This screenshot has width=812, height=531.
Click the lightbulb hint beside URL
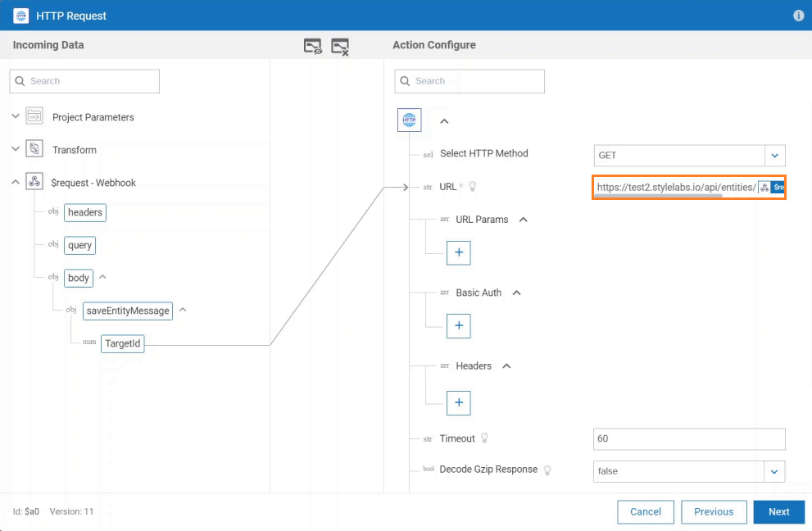click(x=472, y=187)
